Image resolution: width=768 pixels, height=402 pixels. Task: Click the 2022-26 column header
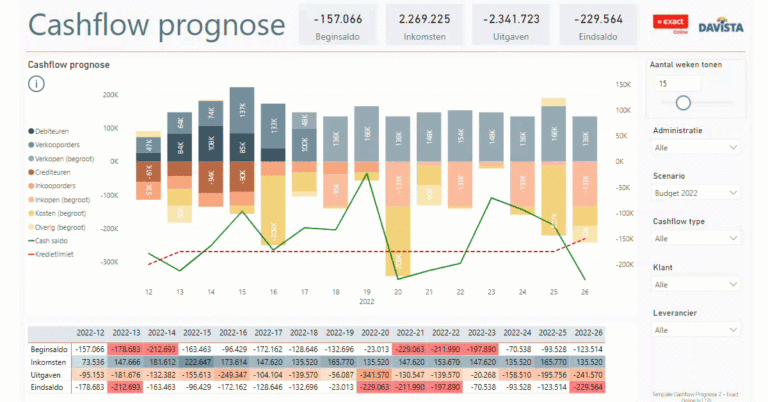pos(588,333)
